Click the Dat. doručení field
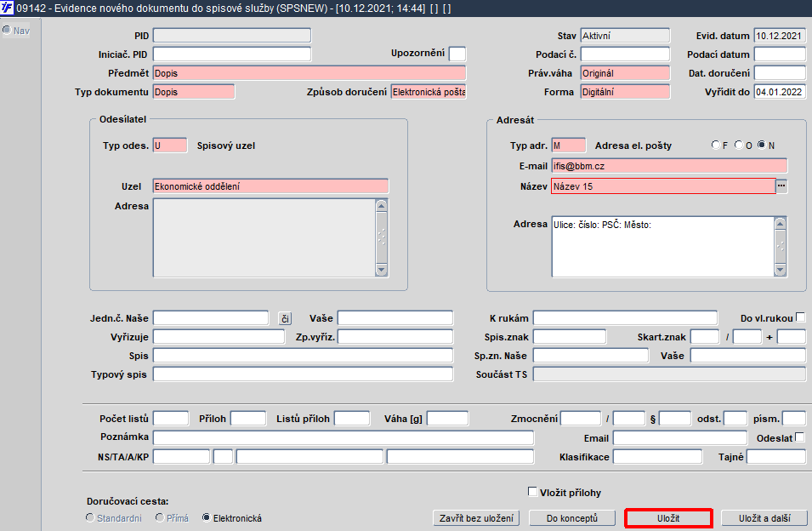Screen dimensions: 812x531 point(780,73)
